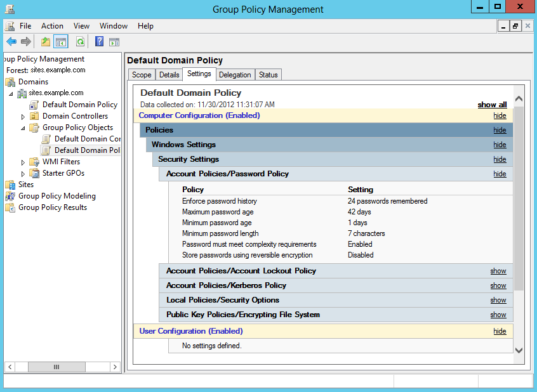Expand the WMI Filters node
Screen dimensions: 537x392
click(x=23, y=162)
